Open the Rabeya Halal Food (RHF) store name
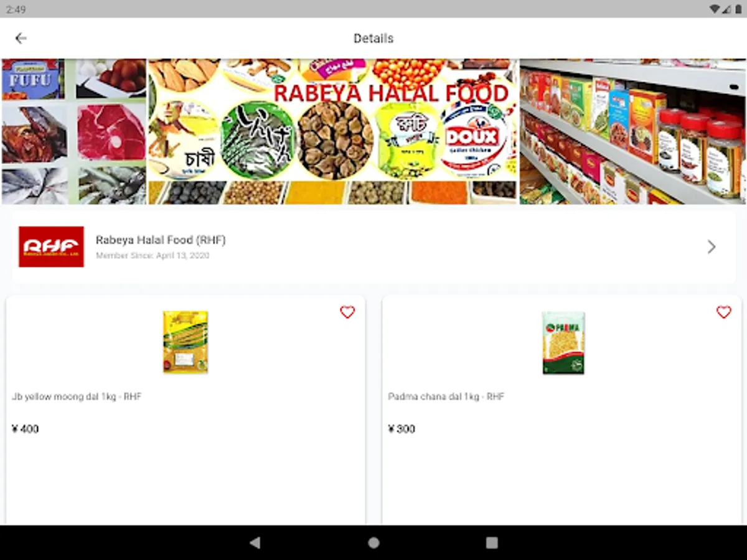Viewport: 747px width, 560px height. [x=161, y=240]
